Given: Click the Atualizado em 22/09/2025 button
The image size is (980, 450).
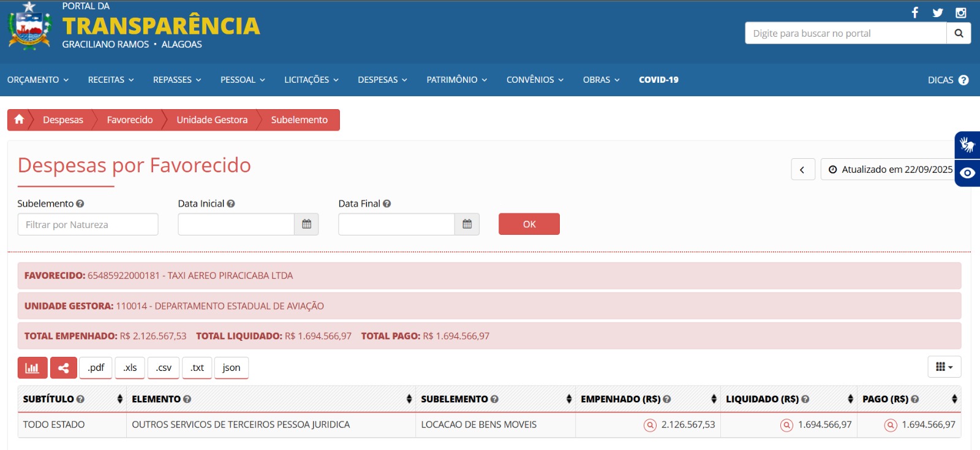Looking at the screenshot, I should coord(890,170).
